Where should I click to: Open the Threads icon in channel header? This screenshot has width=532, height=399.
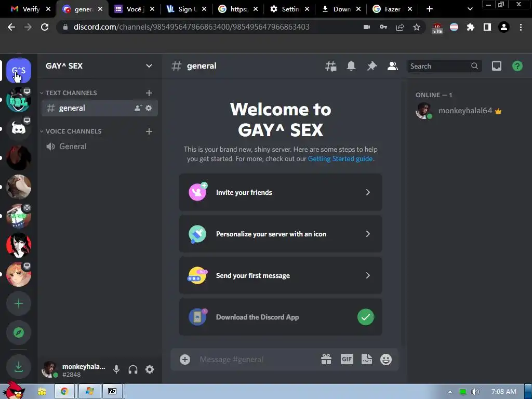(331, 66)
